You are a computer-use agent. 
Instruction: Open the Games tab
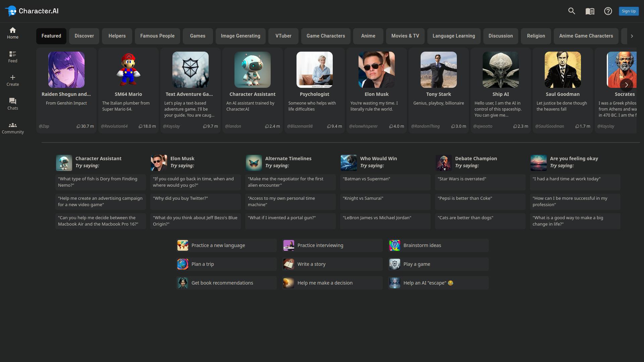(x=198, y=36)
